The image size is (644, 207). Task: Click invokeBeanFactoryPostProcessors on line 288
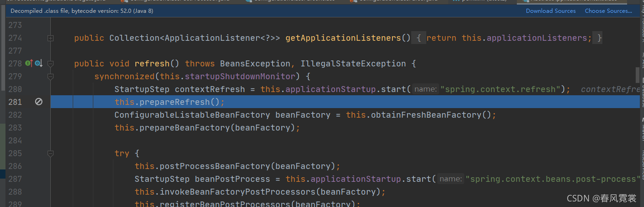pyautogui.click(x=237, y=192)
